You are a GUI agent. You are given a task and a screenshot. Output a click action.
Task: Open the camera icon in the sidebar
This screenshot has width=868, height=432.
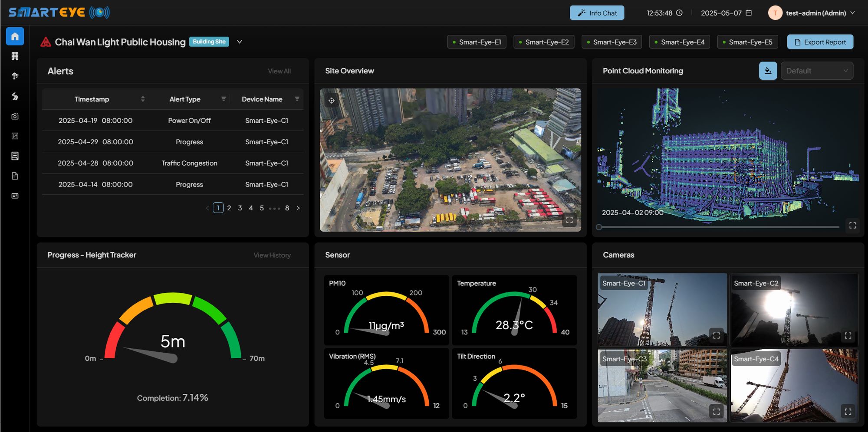click(x=15, y=116)
